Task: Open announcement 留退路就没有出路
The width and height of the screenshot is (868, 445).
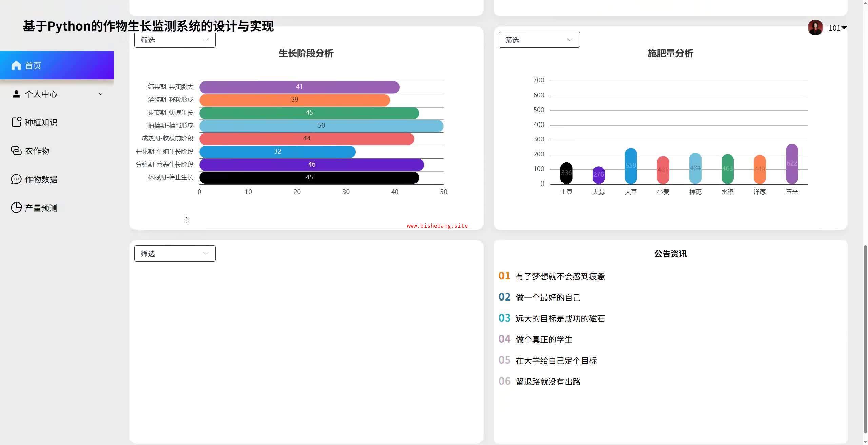Action: click(x=548, y=382)
